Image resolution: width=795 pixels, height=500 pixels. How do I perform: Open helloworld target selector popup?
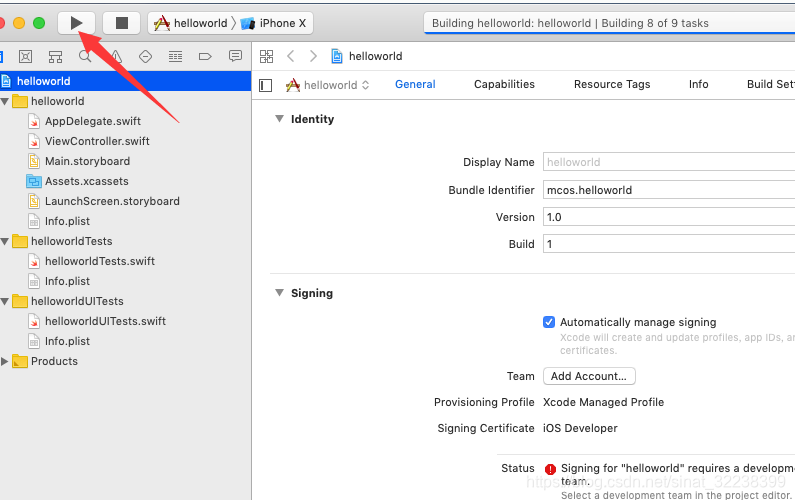click(328, 85)
